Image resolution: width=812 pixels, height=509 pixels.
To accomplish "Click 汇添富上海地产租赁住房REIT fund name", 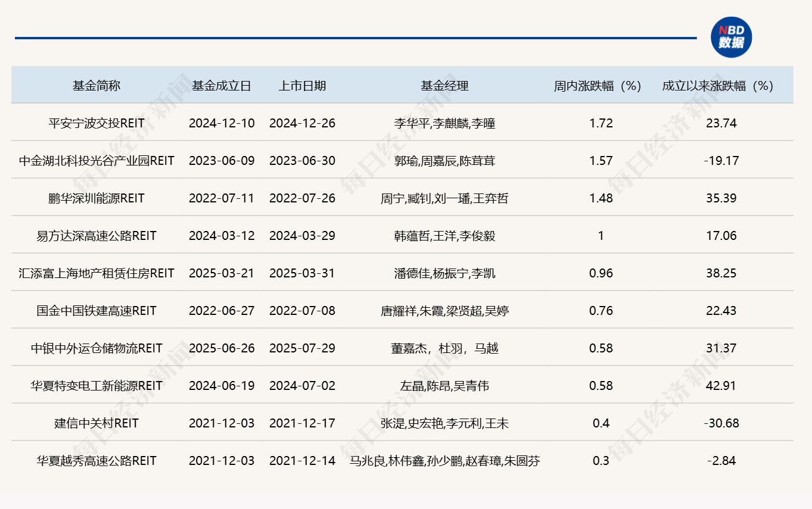I will tap(97, 273).
